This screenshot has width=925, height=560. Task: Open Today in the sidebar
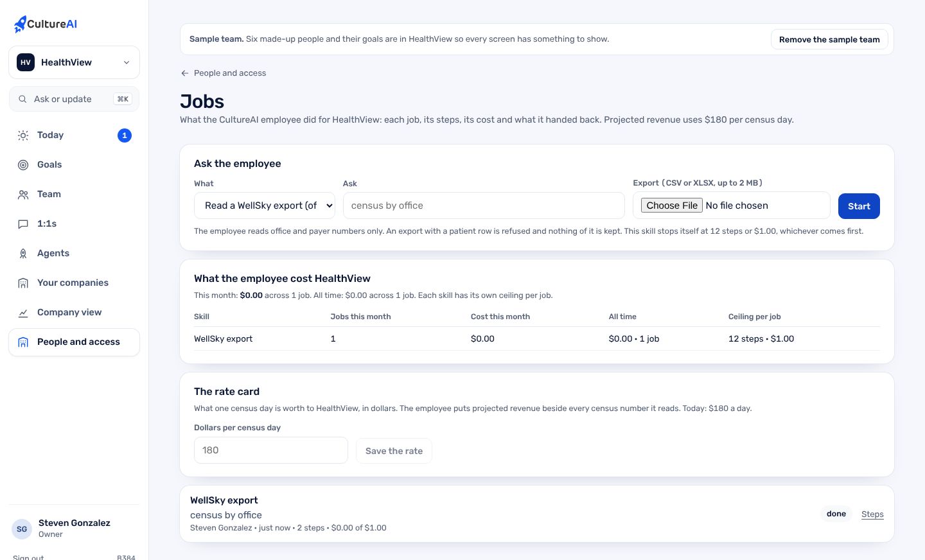point(74,136)
